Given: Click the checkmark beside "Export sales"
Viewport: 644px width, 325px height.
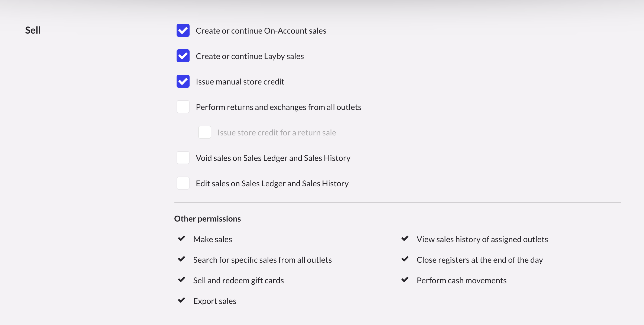Looking at the screenshot, I should click(x=181, y=300).
